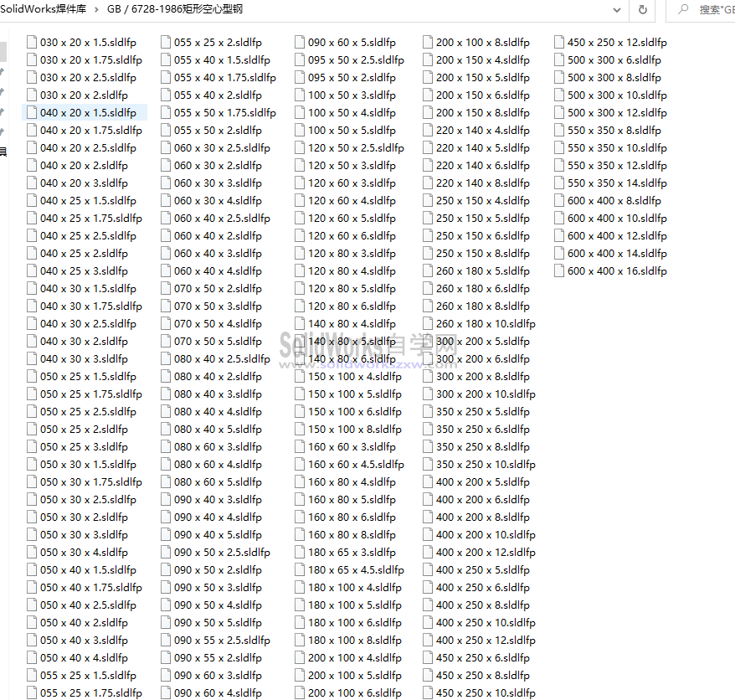
Task: Click icon of 250 x 150 x 8.sldlfp
Action: (428, 253)
